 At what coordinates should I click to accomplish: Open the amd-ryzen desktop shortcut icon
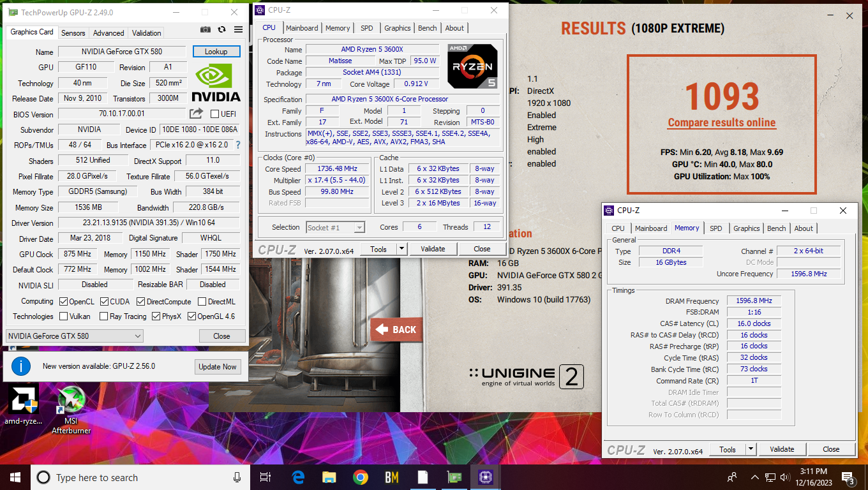pos(23,405)
